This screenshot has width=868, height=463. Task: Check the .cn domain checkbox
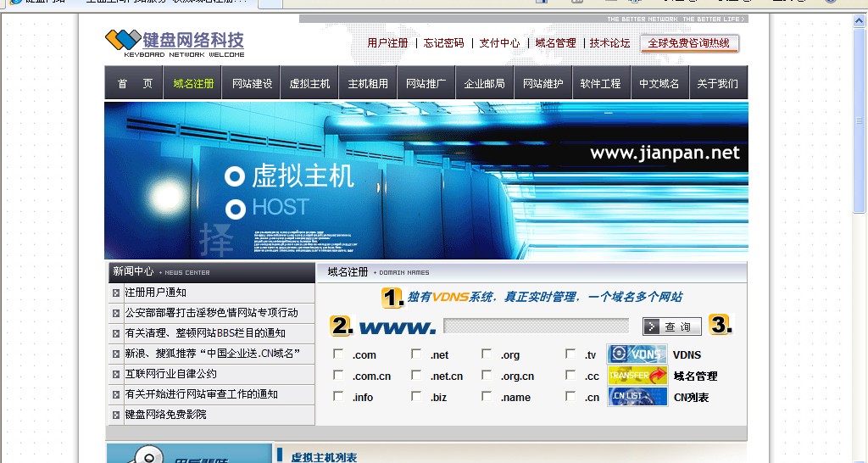[570, 396]
